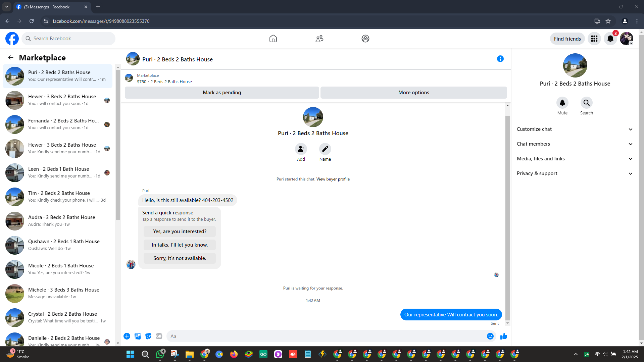This screenshot has width=644, height=362.
Task: Open the browser tab search dropdown
Action: [x=7, y=7]
